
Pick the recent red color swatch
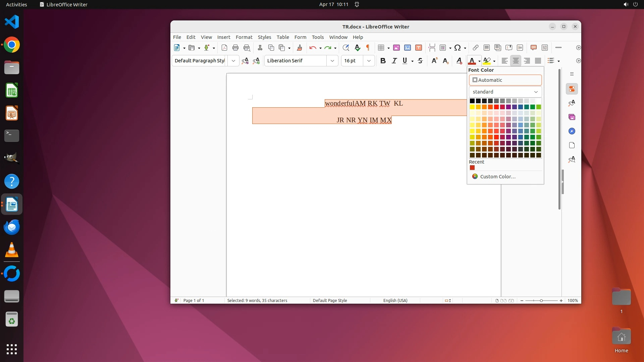472,168
